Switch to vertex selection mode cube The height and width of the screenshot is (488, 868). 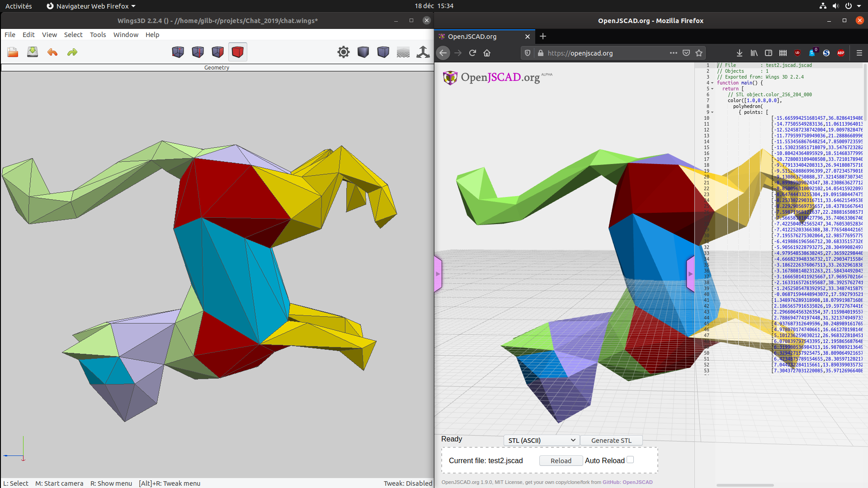click(x=178, y=52)
